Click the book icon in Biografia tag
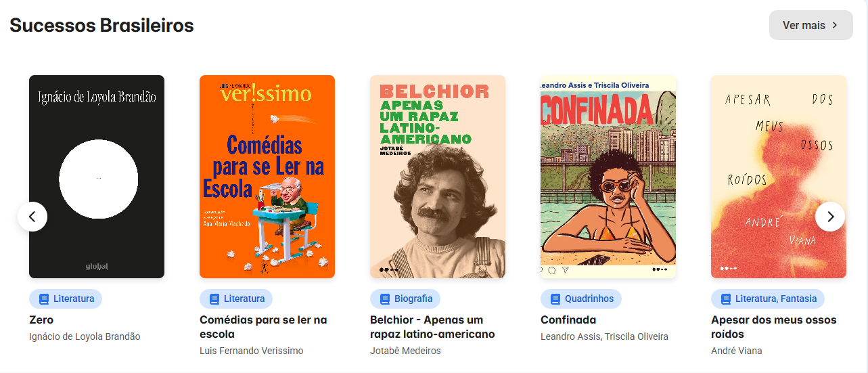 coord(385,299)
